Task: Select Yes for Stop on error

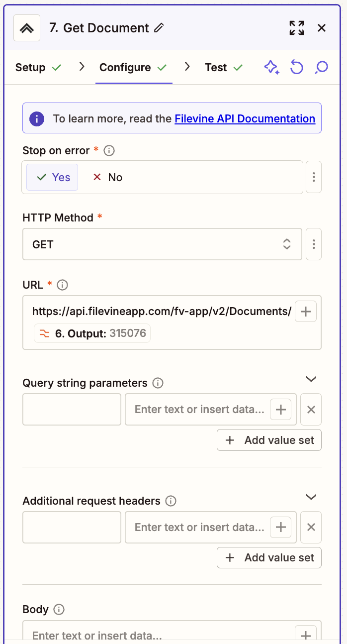Action: [x=52, y=177]
